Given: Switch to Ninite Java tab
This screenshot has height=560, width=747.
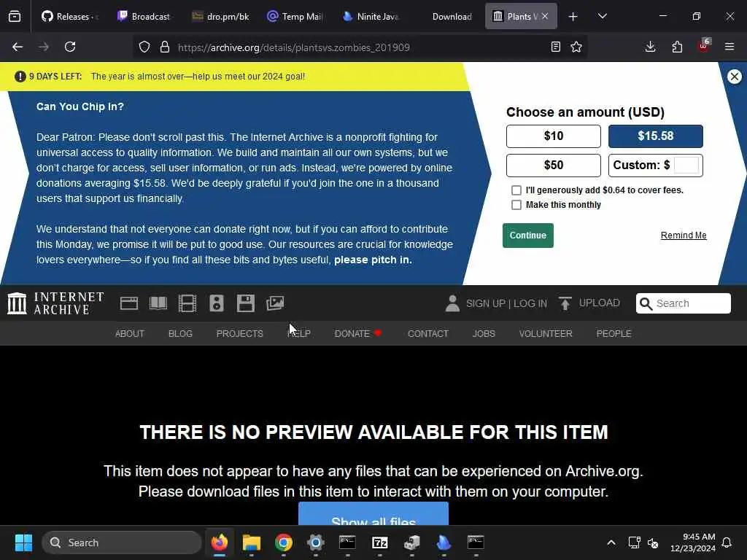Looking at the screenshot, I should pyautogui.click(x=371, y=17).
